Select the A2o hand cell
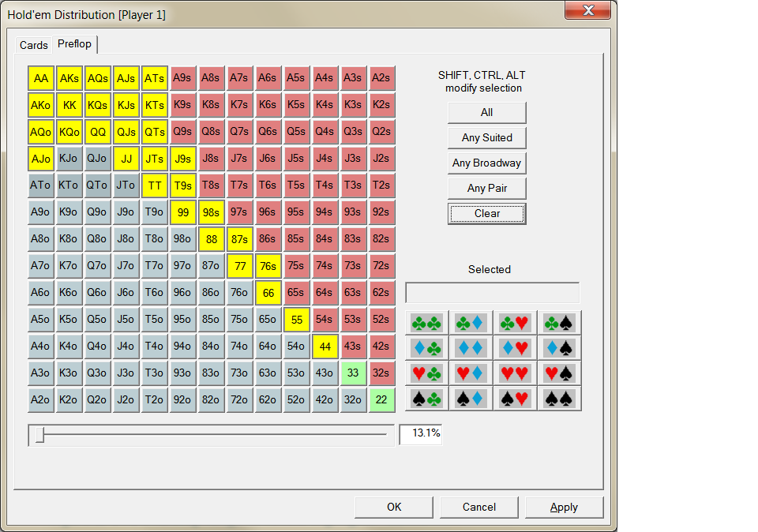Screen dimensions: 758x532 pyautogui.click(x=40, y=399)
